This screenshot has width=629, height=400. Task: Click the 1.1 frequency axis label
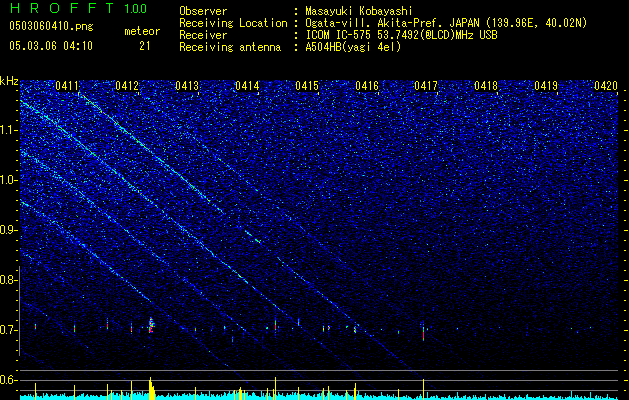pyautogui.click(x=9, y=130)
